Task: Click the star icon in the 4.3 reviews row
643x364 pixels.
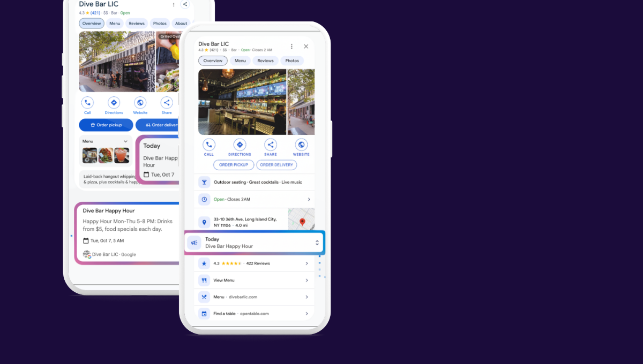Action: [204, 263]
